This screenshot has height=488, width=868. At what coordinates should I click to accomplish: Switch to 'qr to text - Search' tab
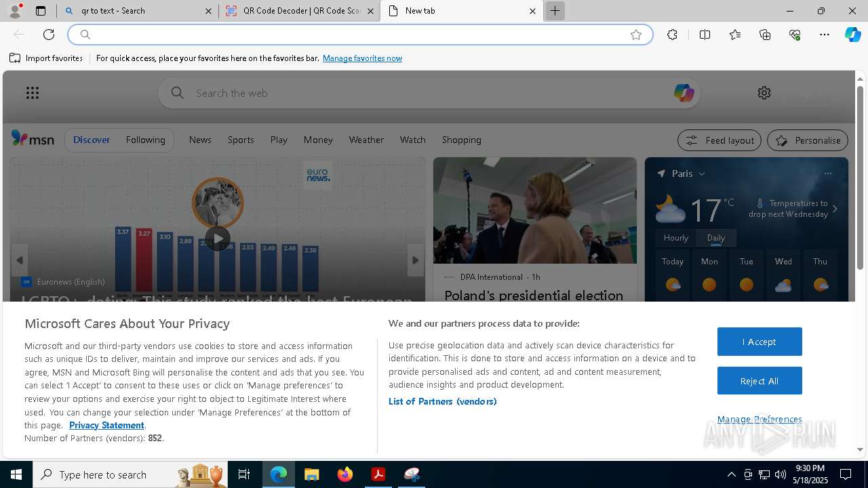point(138,11)
